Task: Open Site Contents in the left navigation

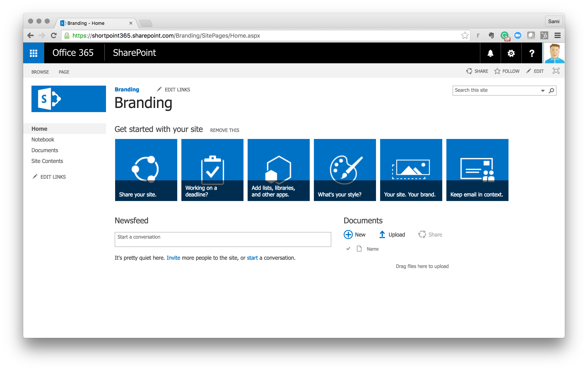Action: point(47,161)
